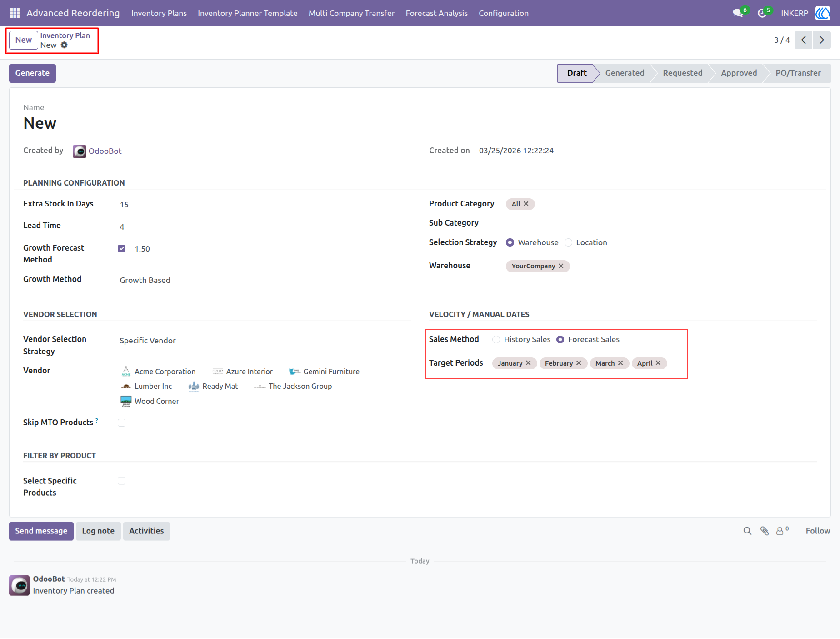Open the Sub Category field
The width and height of the screenshot is (840, 639).
(661, 223)
